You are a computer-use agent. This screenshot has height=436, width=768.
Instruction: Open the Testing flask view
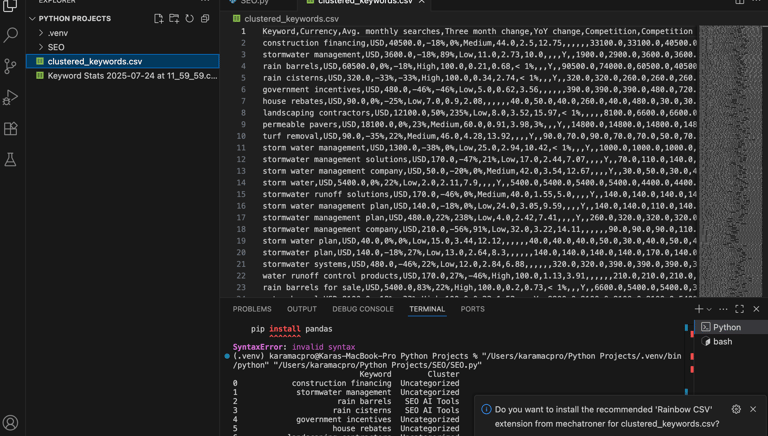(x=10, y=159)
